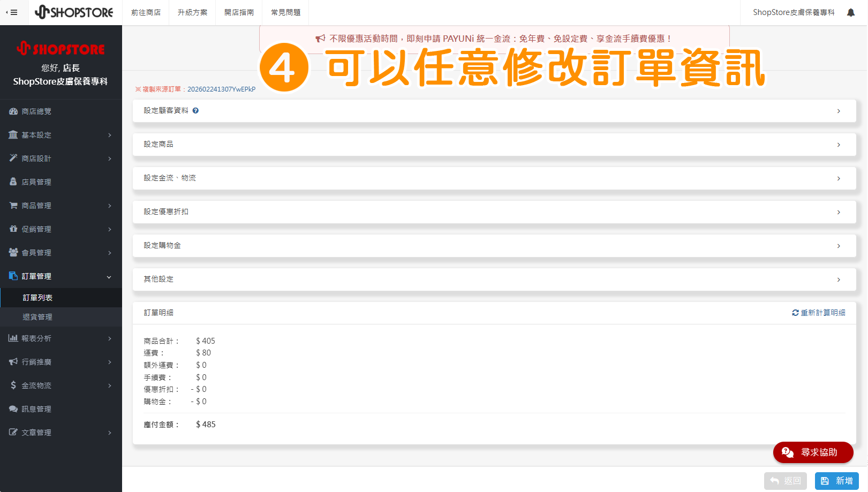Click the 文章管理 article icon
The height and width of the screenshot is (492, 868).
(13, 432)
